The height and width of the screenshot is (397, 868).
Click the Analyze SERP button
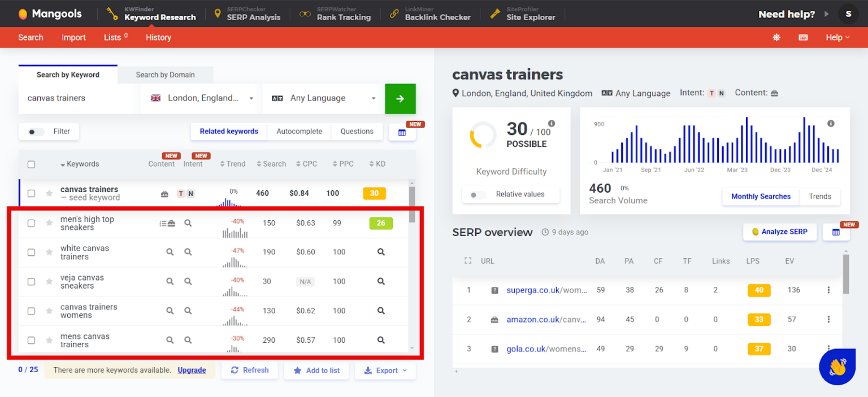click(x=780, y=232)
